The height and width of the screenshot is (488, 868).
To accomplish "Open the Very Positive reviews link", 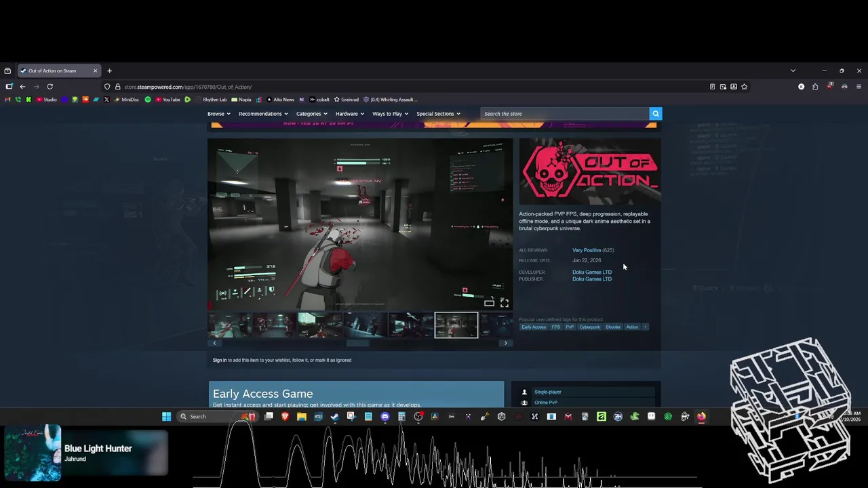I will tap(587, 250).
